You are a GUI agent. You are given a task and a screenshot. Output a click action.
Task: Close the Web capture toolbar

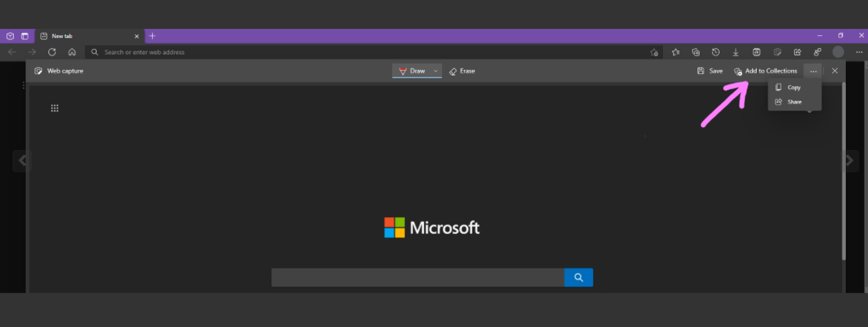pos(835,71)
